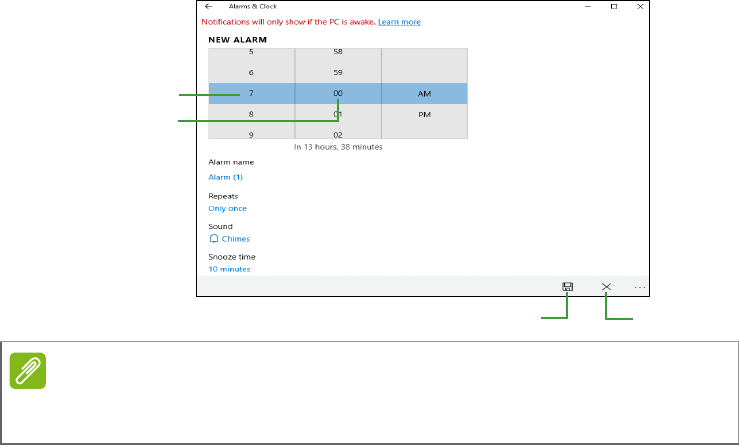Choose minute 59 in the picker
This screenshot has height=445, width=739.
pos(338,73)
